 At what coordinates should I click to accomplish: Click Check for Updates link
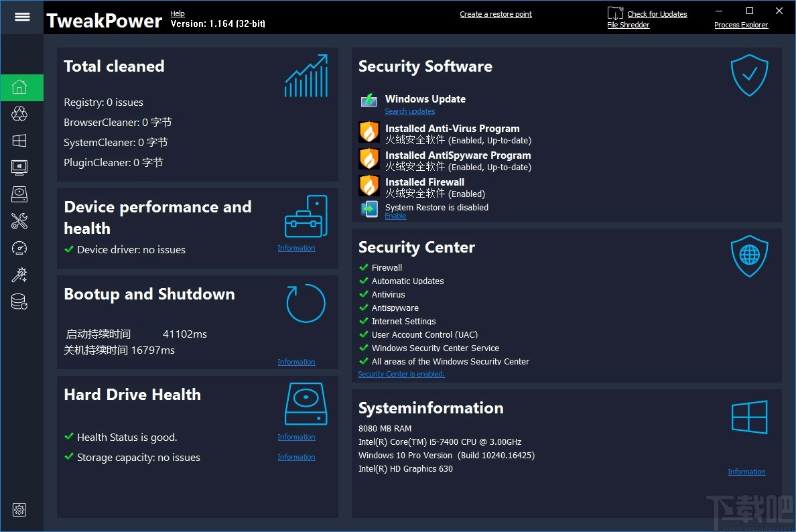click(x=657, y=14)
